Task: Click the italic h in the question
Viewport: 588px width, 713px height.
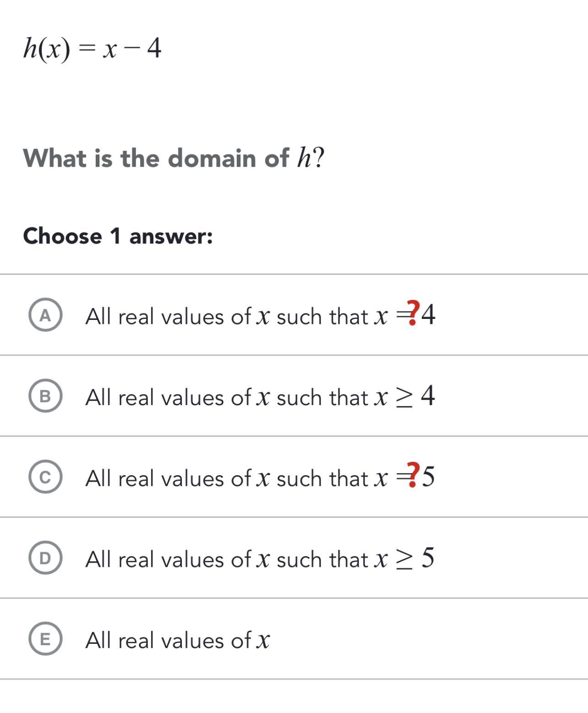Action: 304,158
